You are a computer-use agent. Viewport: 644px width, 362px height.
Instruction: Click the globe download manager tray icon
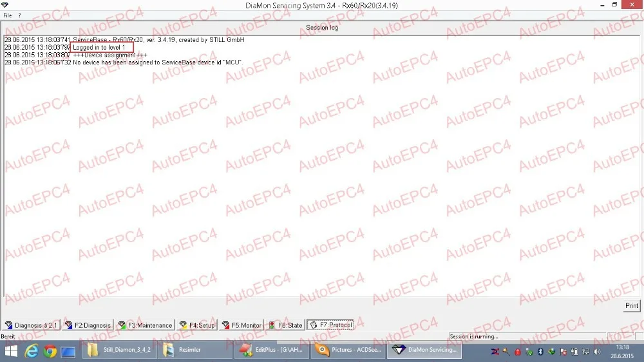[552, 352]
